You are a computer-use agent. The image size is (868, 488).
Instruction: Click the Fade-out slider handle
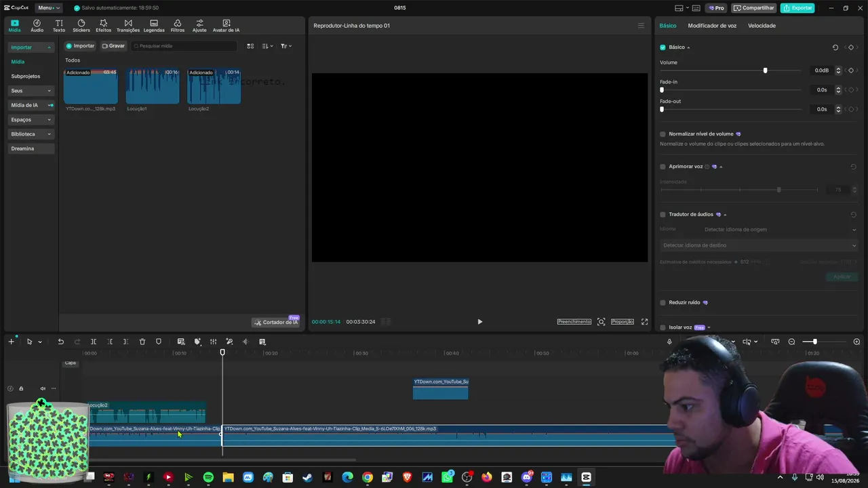coord(662,109)
